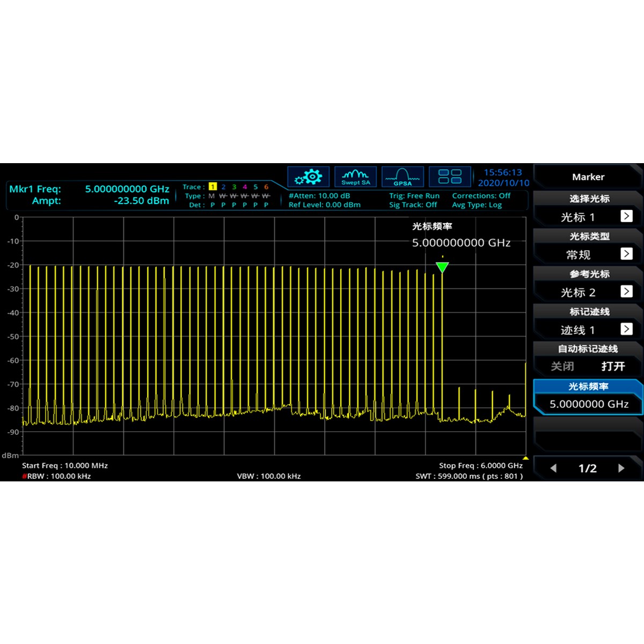Click the green marker triangle on the trace
This screenshot has width=644, height=644.
(442, 267)
